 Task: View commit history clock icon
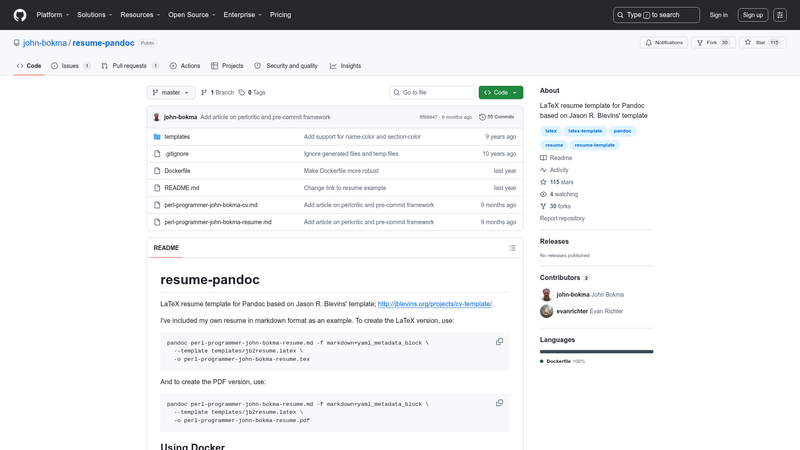482,117
